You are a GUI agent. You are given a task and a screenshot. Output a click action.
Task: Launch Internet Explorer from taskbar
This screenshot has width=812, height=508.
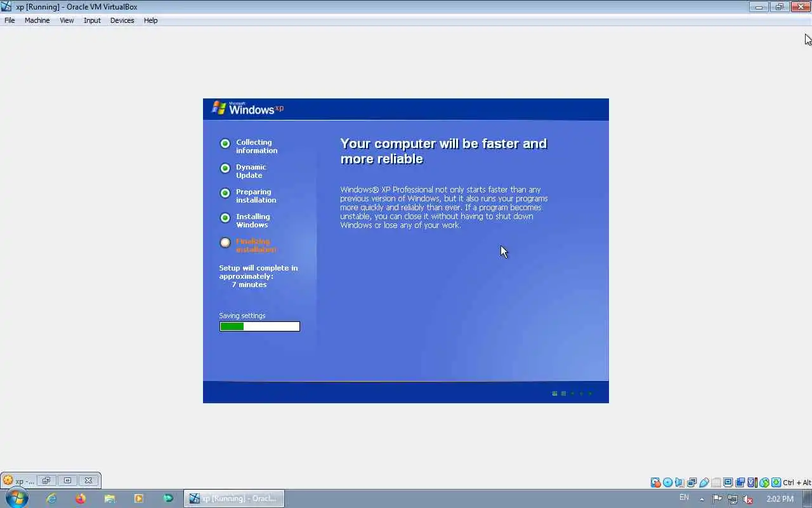(x=51, y=498)
